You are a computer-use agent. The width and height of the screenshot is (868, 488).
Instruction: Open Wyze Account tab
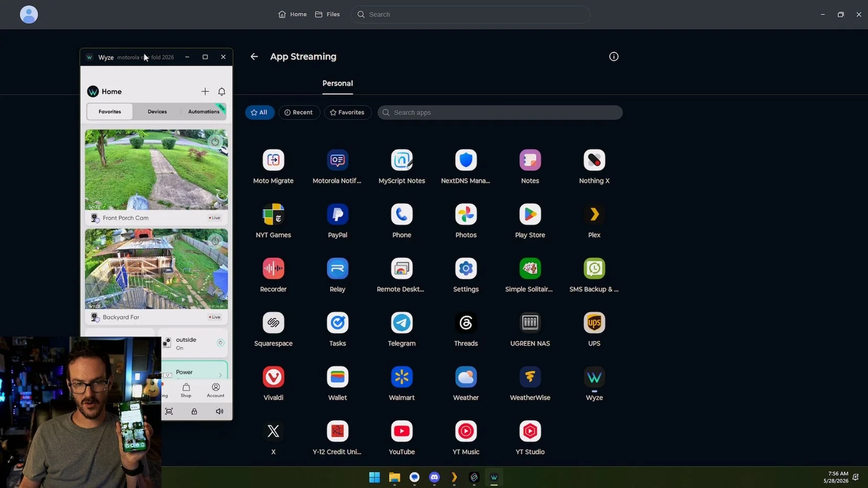point(216,390)
